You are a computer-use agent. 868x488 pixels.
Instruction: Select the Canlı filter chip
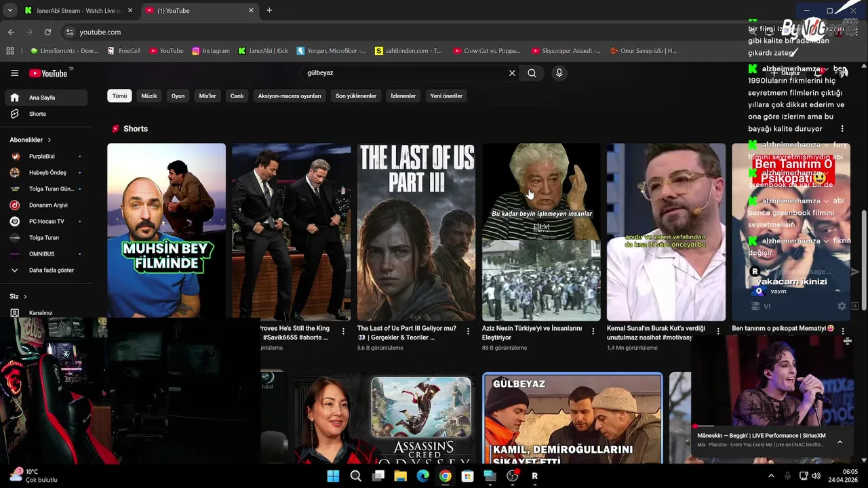coord(237,96)
